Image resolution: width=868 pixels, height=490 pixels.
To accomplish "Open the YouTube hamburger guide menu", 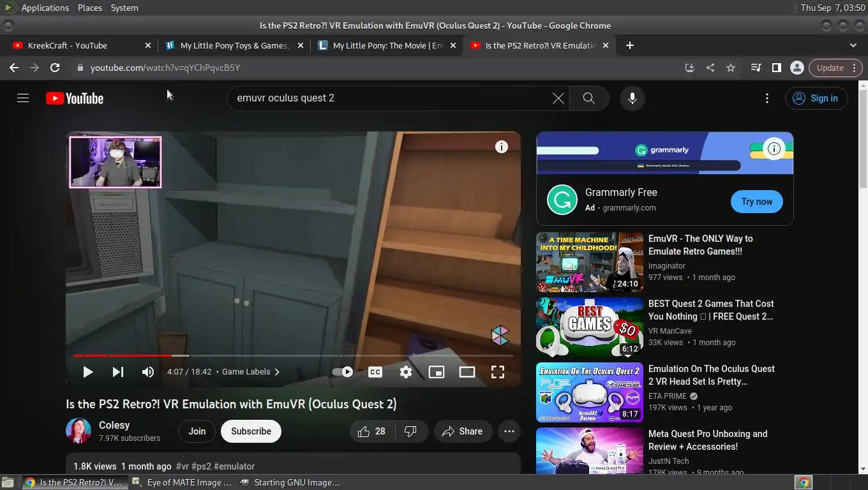I will (23, 98).
